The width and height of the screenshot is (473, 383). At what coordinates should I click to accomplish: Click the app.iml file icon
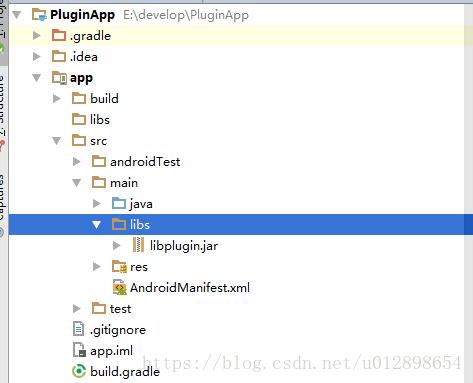[x=79, y=350]
